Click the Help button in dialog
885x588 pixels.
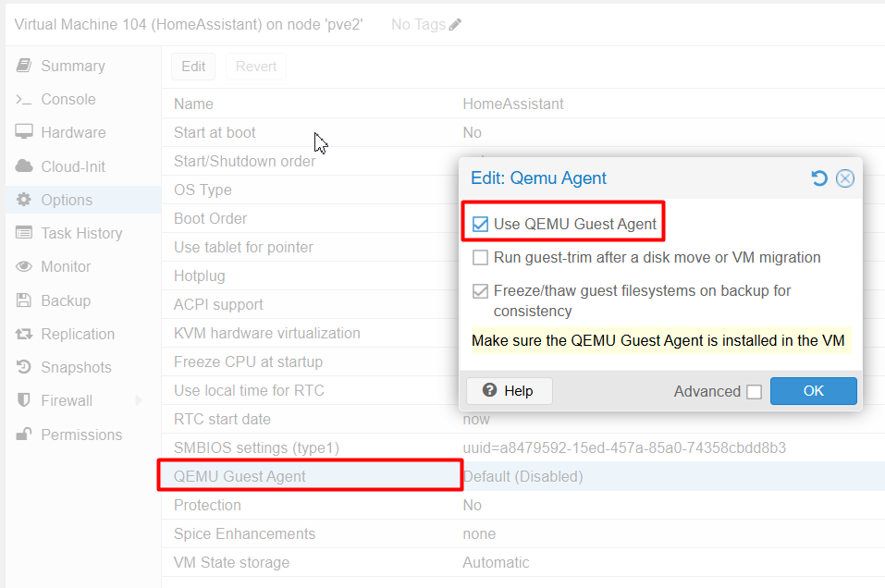pos(510,391)
